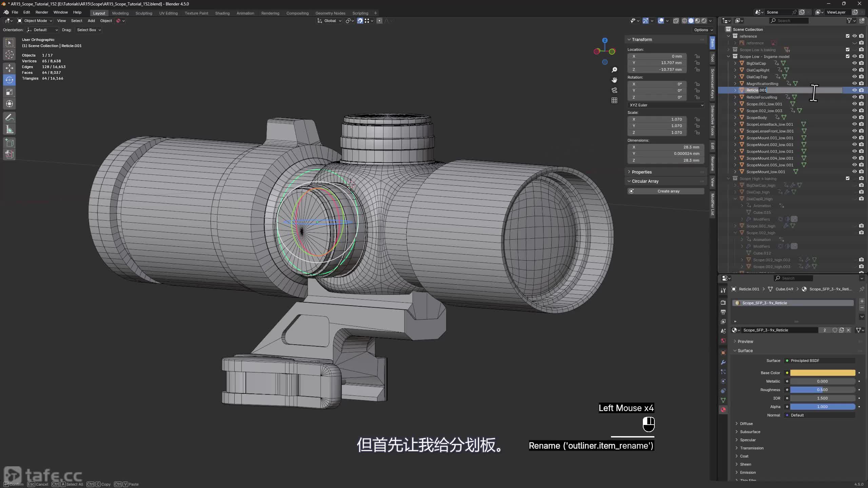Select the Scale tool

[x=9, y=92]
